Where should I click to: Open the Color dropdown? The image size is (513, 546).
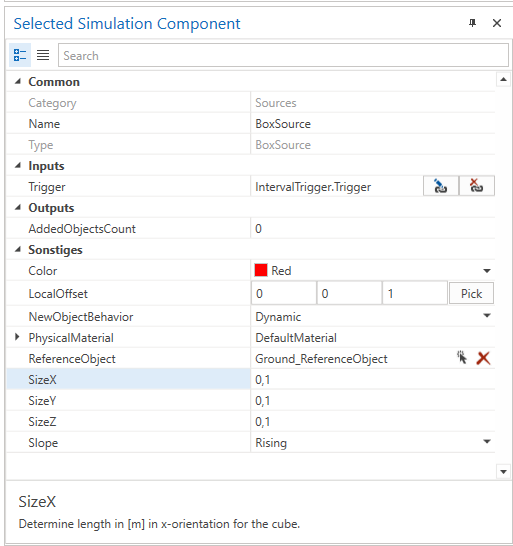coord(487,271)
